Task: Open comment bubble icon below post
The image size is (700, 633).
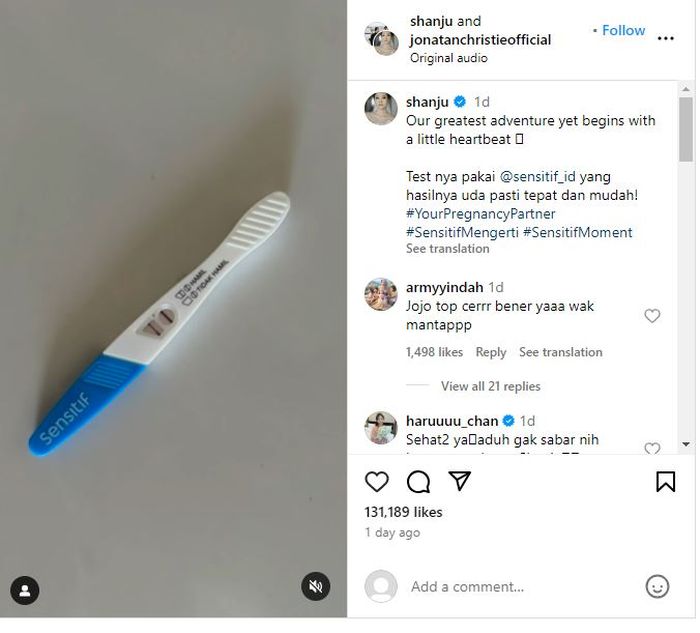Action: (x=418, y=482)
